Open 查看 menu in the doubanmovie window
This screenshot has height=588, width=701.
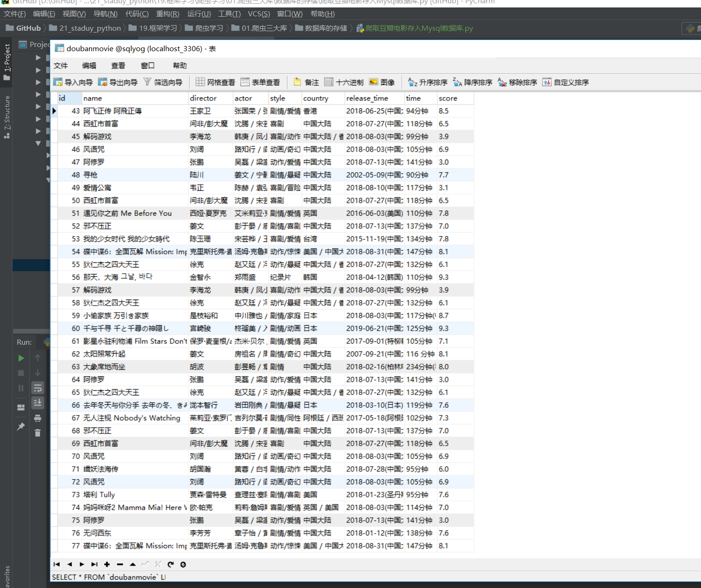[118, 66]
